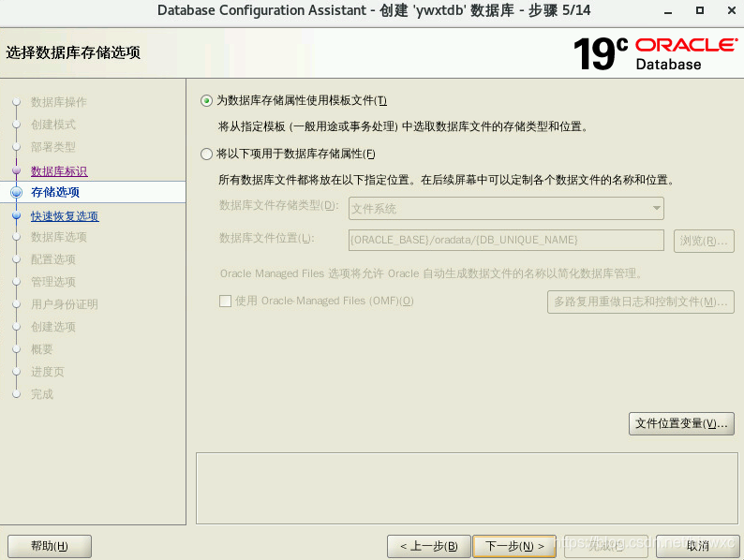Tick the 使用 Oracle-Managed Files (OMF) checkbox

click(226, 302)
